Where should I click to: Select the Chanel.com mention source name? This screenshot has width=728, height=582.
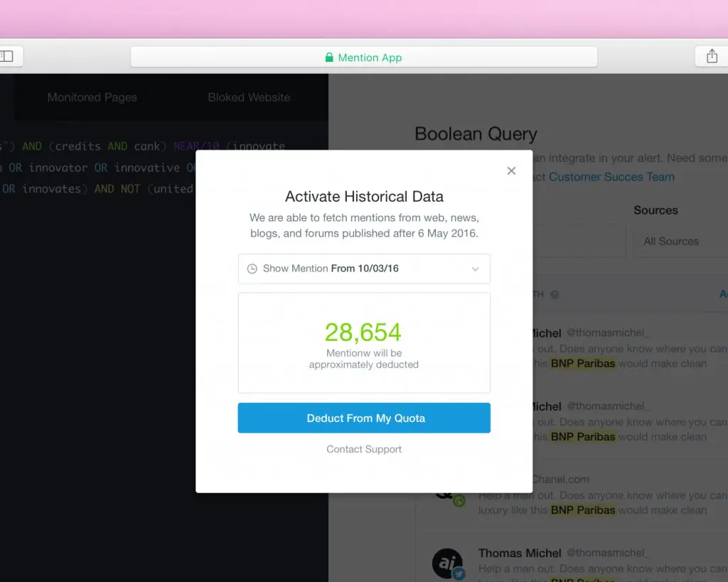[x=560, y=480]
